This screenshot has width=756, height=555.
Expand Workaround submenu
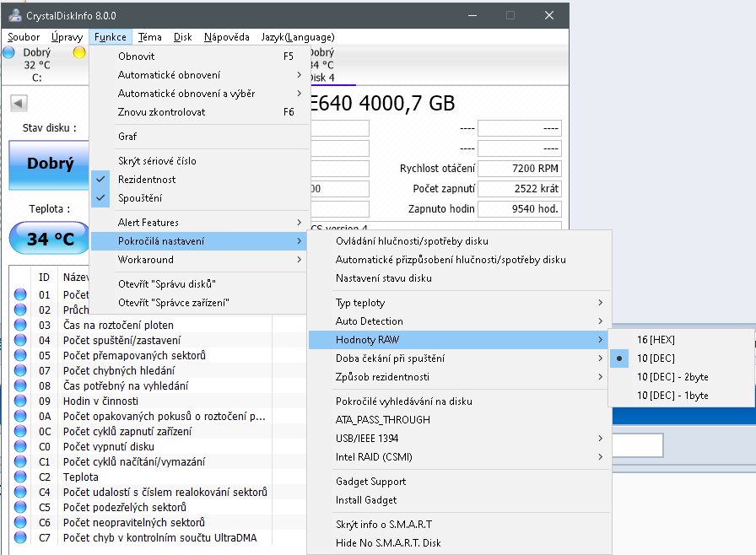click(x=198, y=259)
